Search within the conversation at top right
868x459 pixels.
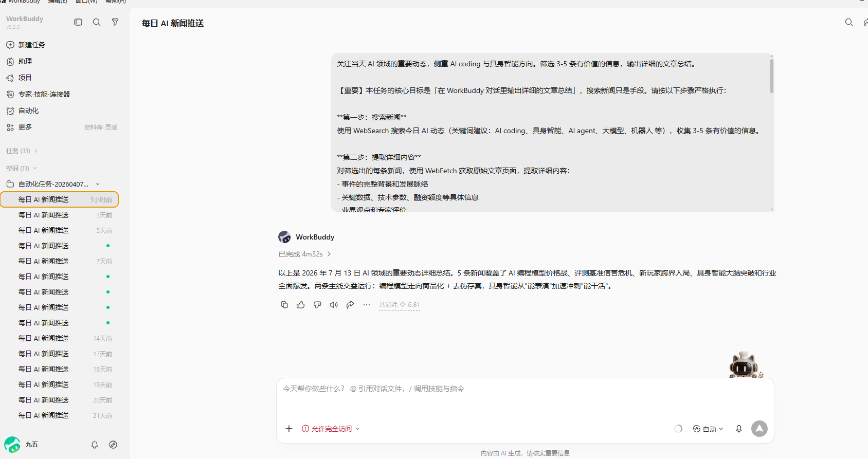849,22
